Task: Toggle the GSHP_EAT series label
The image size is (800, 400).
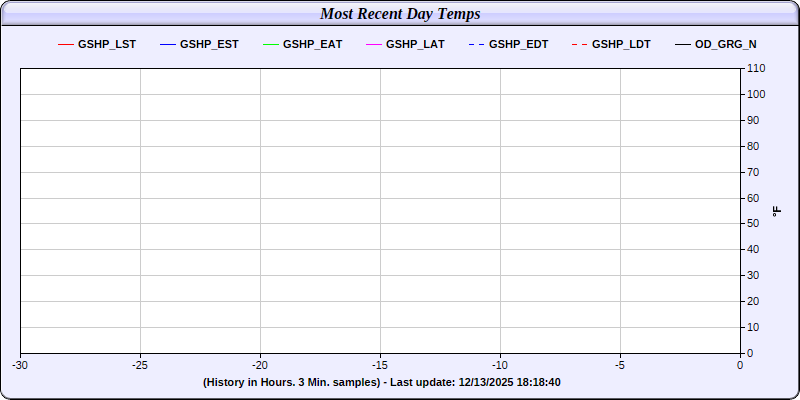Action: pos(312,45)
